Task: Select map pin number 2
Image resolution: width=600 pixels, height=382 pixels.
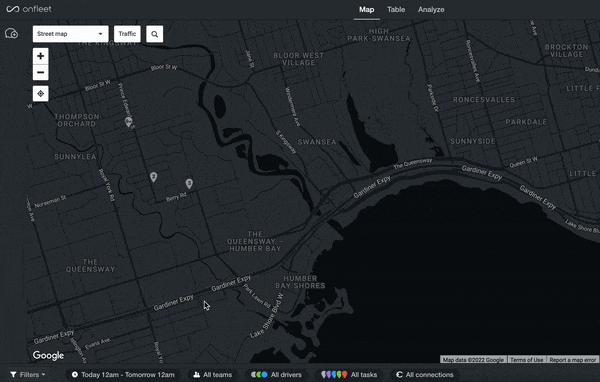Action: 153,177
